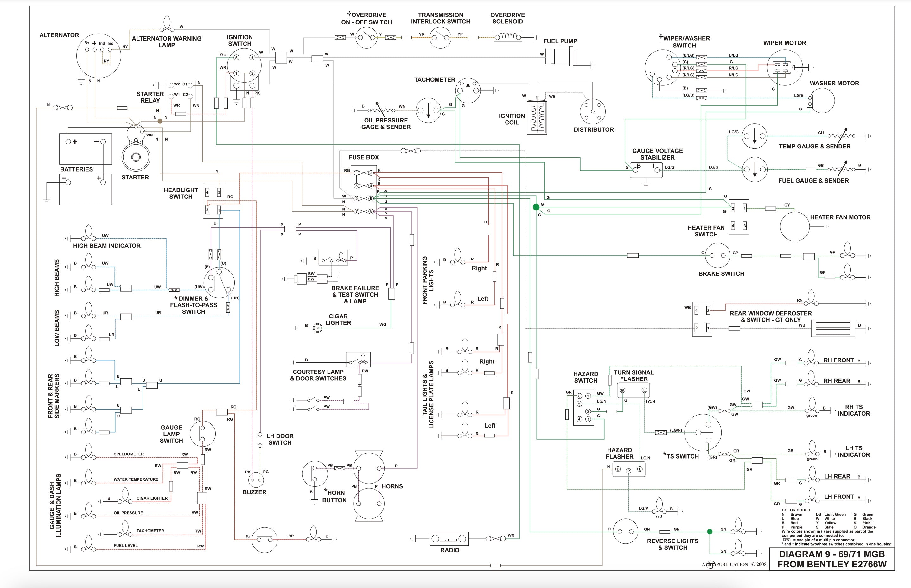Click the fuse box block
The height and width of the screenshot is (588, 911).
click(x=363, y=192)
